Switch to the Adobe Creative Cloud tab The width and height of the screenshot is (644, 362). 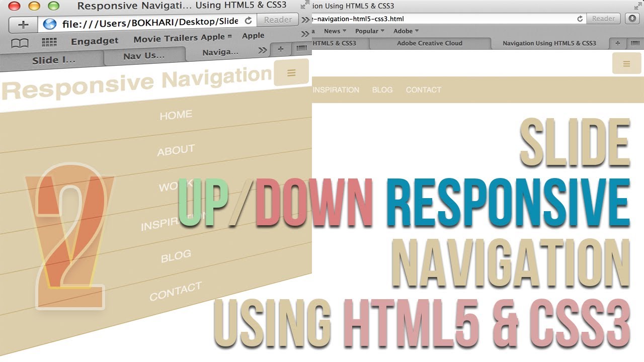click(x=430, y=43)
